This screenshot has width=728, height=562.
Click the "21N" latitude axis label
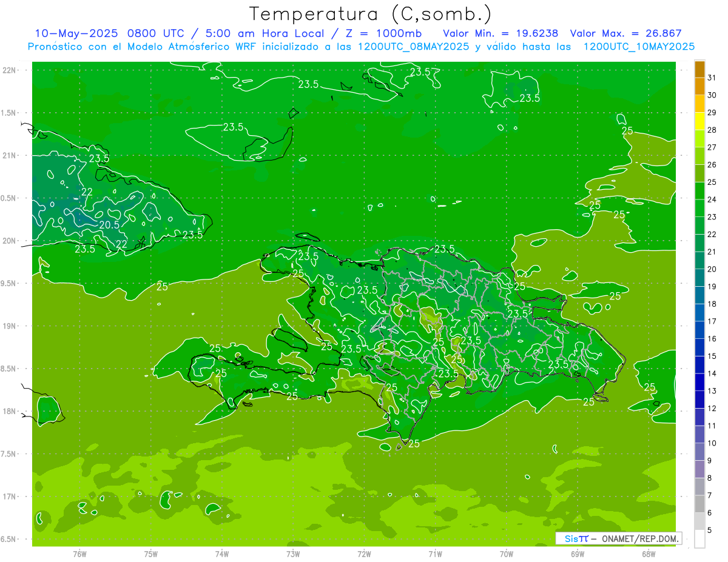(x=8, y=155)
